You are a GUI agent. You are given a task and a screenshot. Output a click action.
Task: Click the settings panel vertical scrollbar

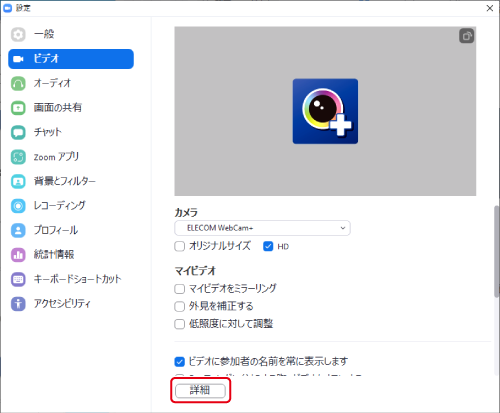coord(497,251)
